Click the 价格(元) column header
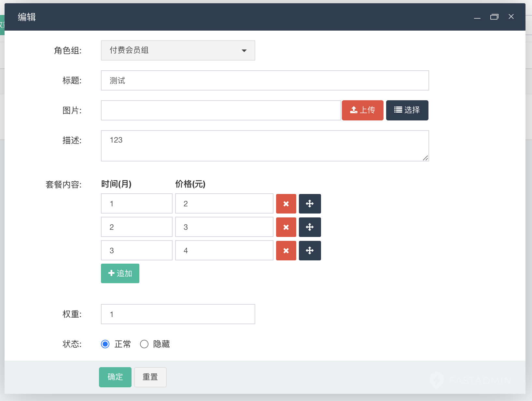The height and width of the screenshot is (401, 532). 190,184
